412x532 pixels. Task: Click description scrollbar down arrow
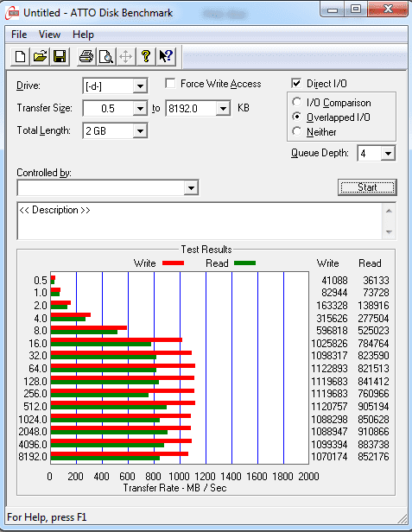pos(389,232)
